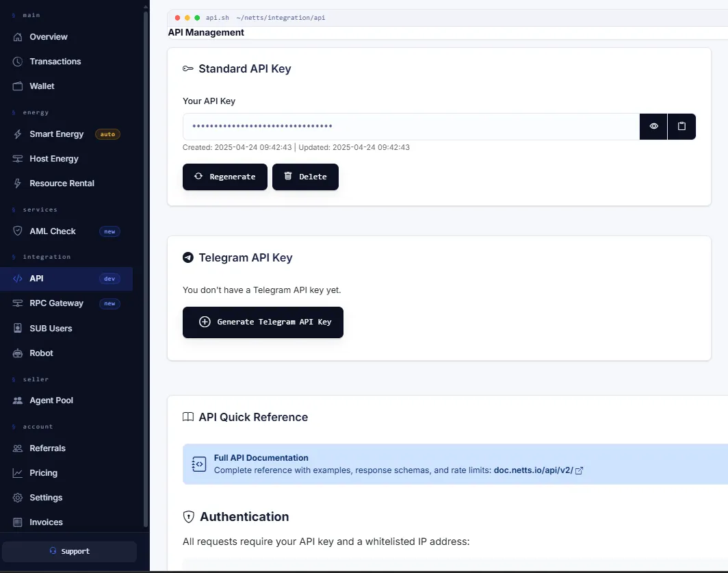728x573 pixels.
Task: Click the AML Check shield icon
Action: 18,231
